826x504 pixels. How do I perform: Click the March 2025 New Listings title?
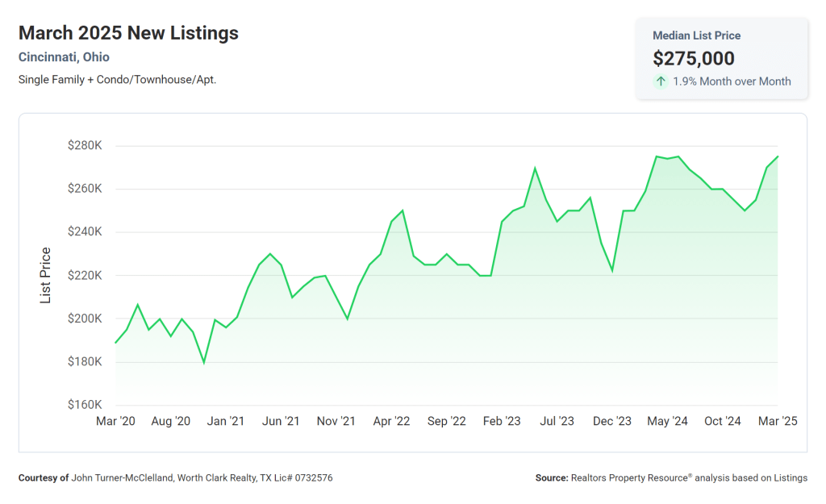pos(128,33)
